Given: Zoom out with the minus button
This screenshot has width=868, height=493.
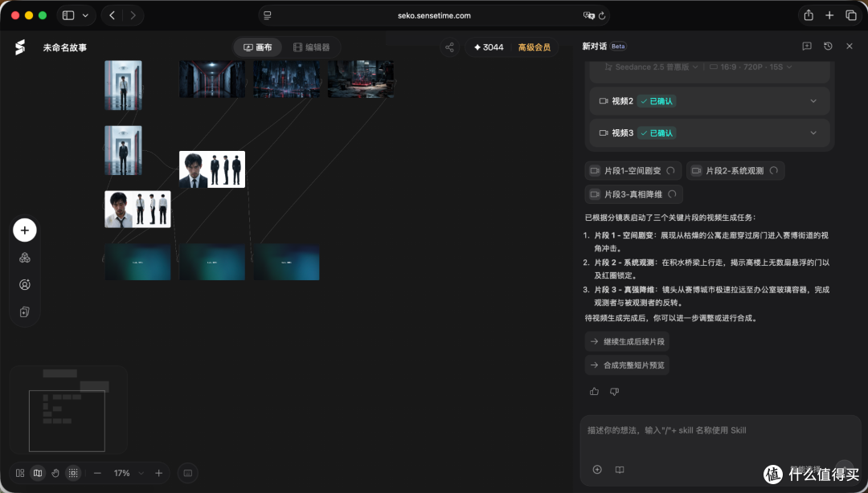Looking at the screenshot, I should (x=97, y=473).
